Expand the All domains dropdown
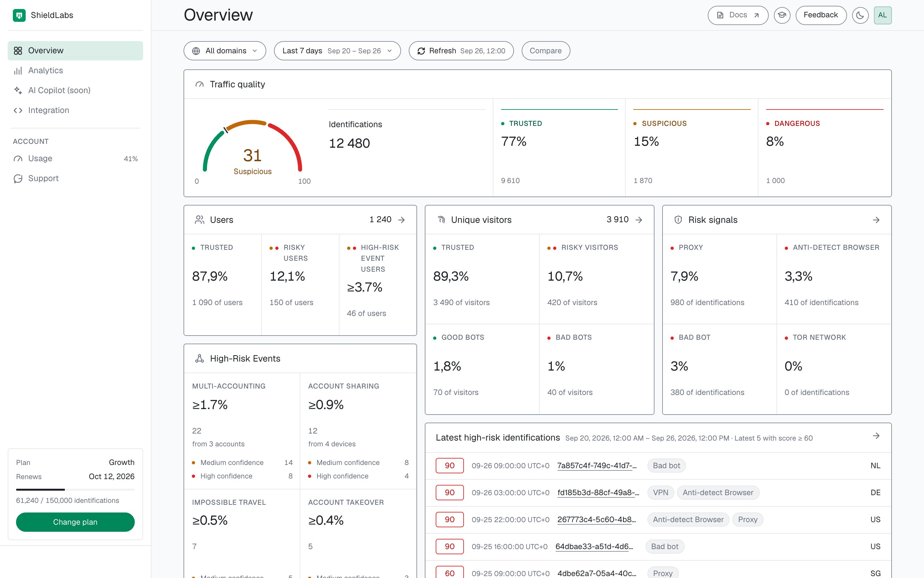The width and height of the screenshot is (924, 578). click(x=225, y=51)
